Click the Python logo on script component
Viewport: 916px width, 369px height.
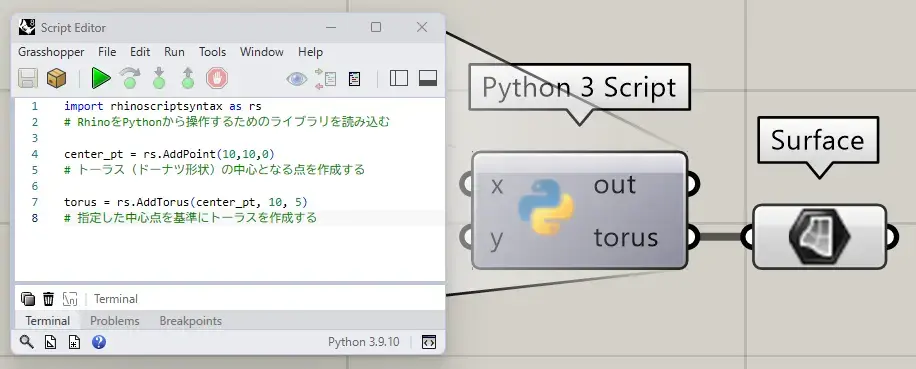tap(546, 207)
